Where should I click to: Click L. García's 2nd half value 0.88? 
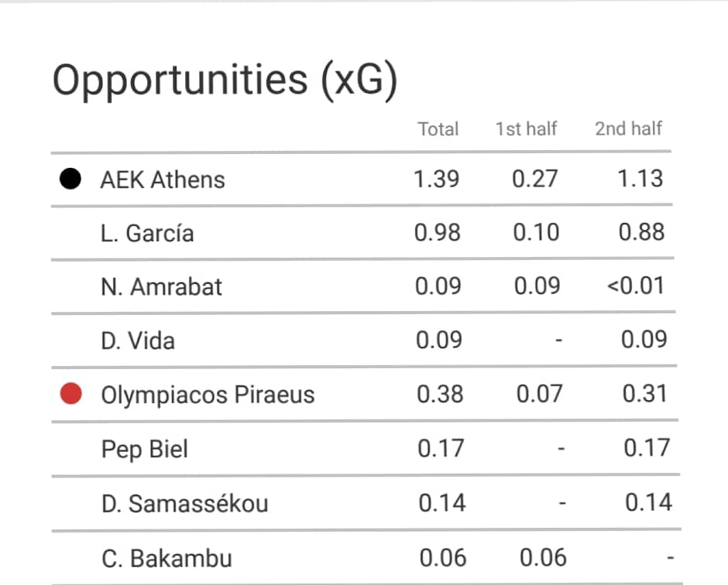click(x=641, y=232)
